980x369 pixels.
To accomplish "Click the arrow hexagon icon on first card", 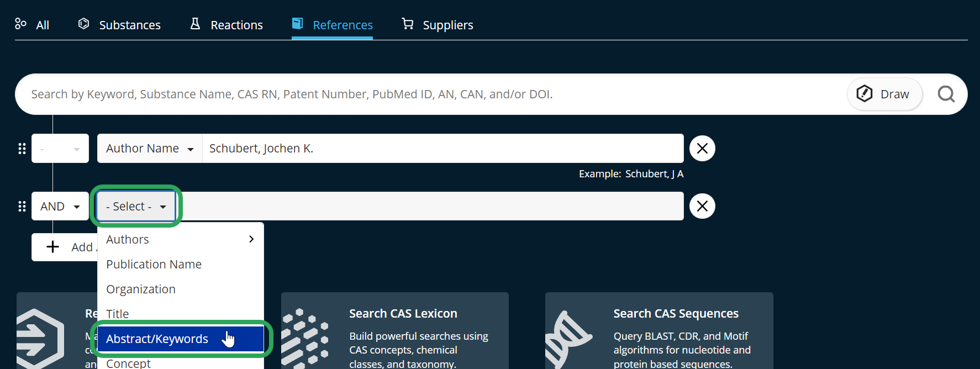I will [40, 338].
